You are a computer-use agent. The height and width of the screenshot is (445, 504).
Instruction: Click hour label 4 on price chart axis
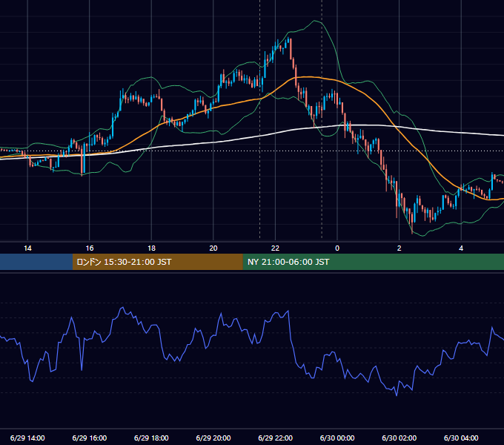click(x=461, y=248)
